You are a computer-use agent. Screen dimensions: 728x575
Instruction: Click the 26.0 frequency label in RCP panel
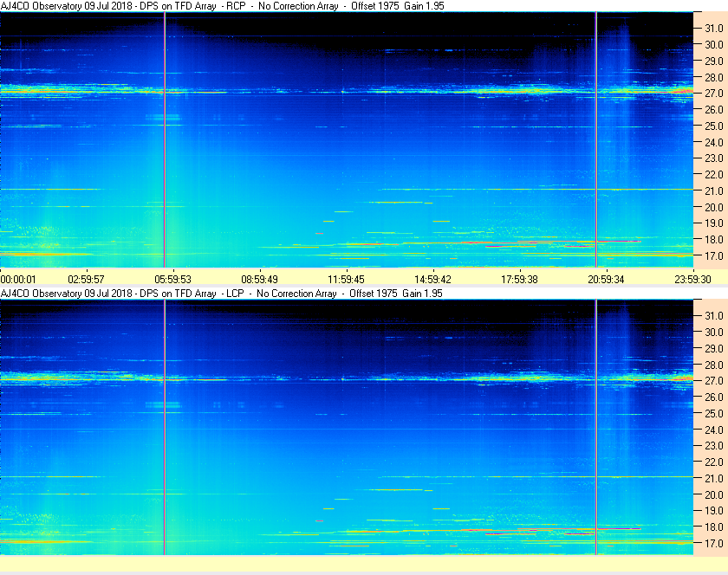tap(714, 109)
